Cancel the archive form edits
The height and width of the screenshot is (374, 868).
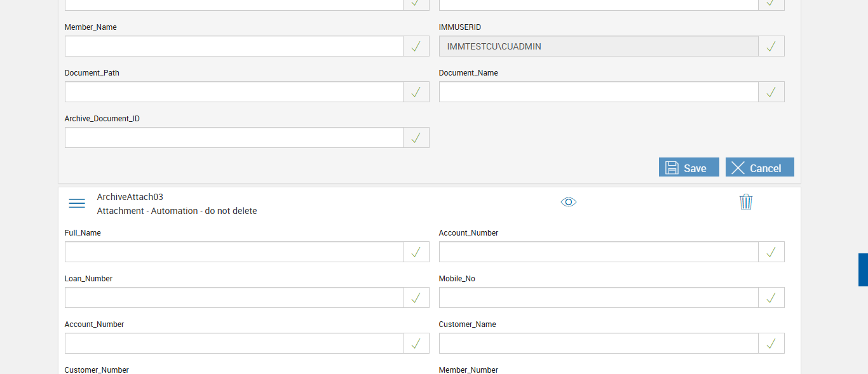(759, 168)
